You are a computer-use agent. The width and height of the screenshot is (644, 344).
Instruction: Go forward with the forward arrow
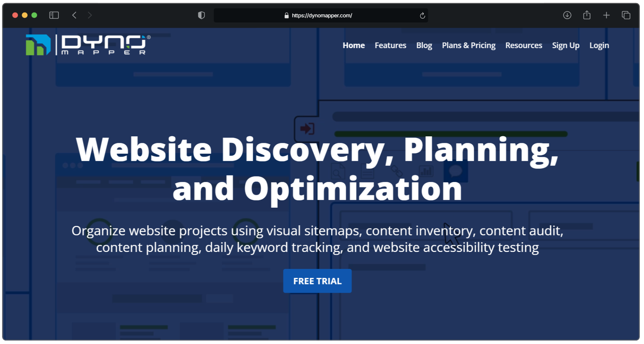point(90,15)
